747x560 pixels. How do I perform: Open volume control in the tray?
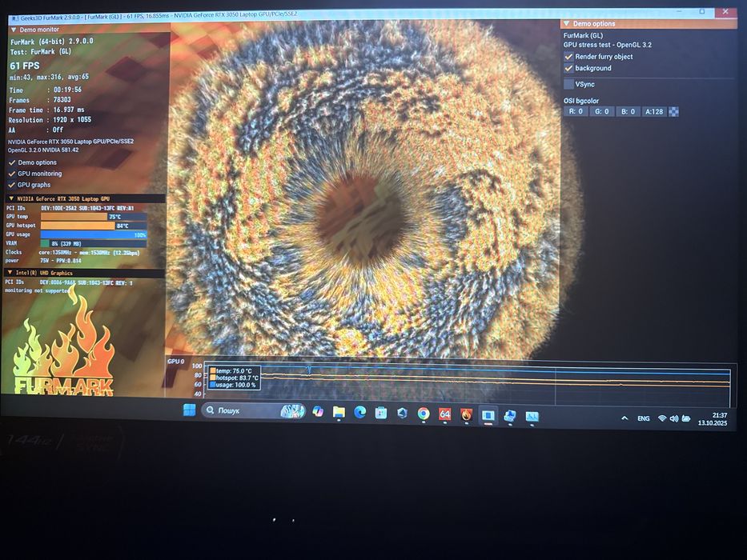pos(673,419)
